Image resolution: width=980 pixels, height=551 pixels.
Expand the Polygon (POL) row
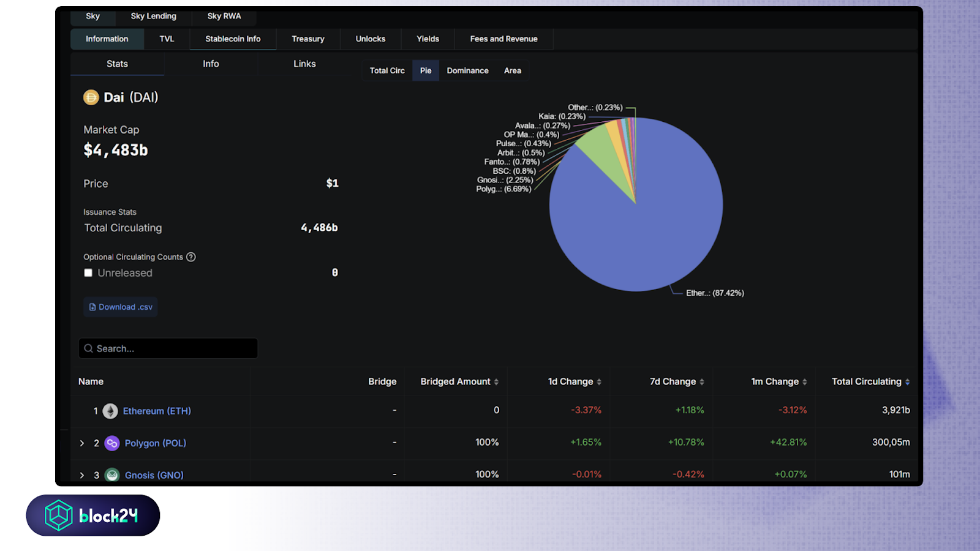pos(82,443)
